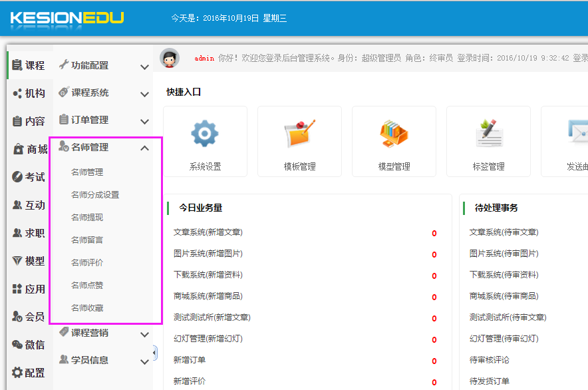Screen dimensions: 588x390
Task: Select 微信 in the left sidebar
Action: coord(29,345)
